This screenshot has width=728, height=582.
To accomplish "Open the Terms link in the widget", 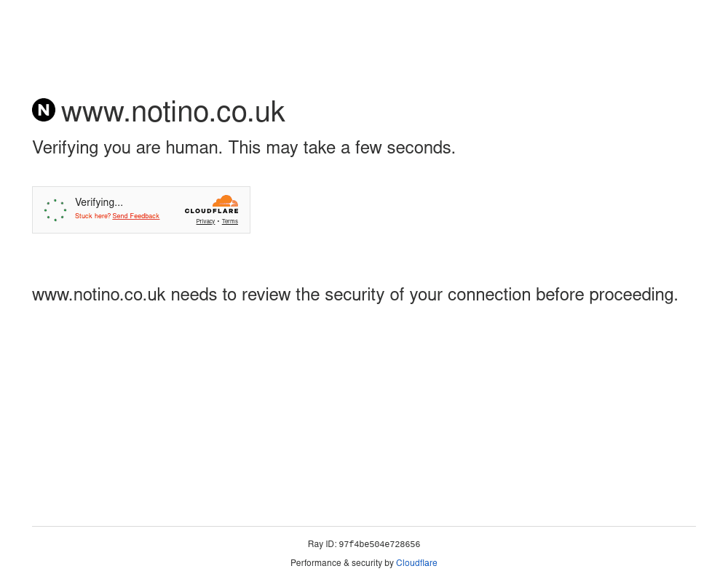I will [230, 221].
